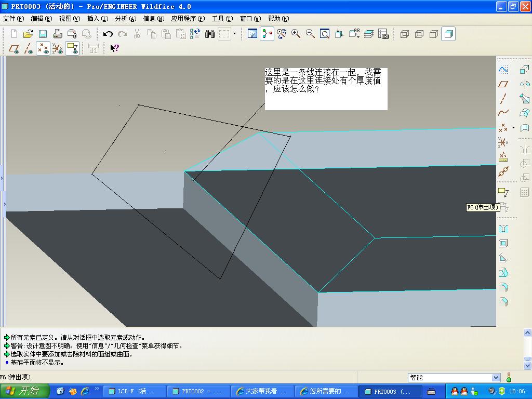Select the Datum Plane tool on right toolbar

pyautogui.click(x=503, y=84)
